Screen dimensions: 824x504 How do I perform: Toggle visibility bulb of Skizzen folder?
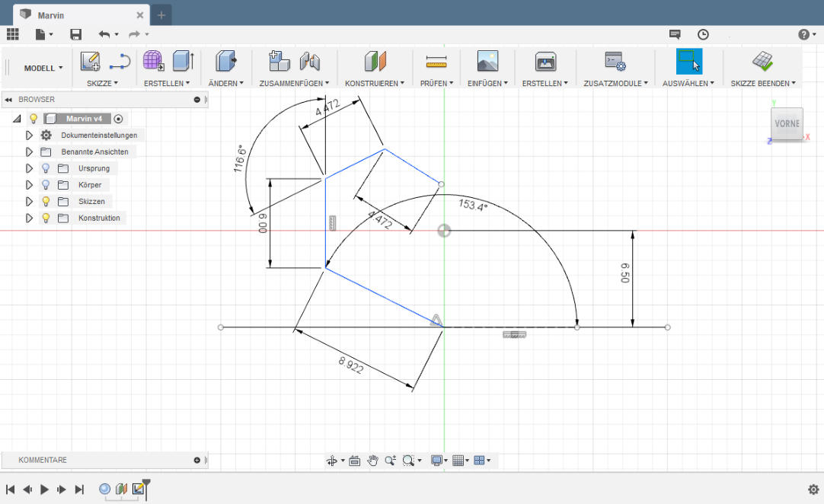click(46, 201)
